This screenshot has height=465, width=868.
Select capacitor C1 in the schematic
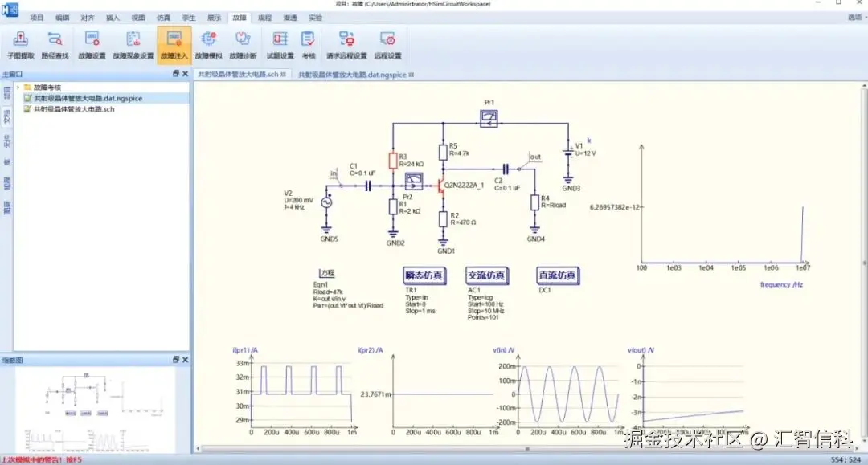(367, 186)
